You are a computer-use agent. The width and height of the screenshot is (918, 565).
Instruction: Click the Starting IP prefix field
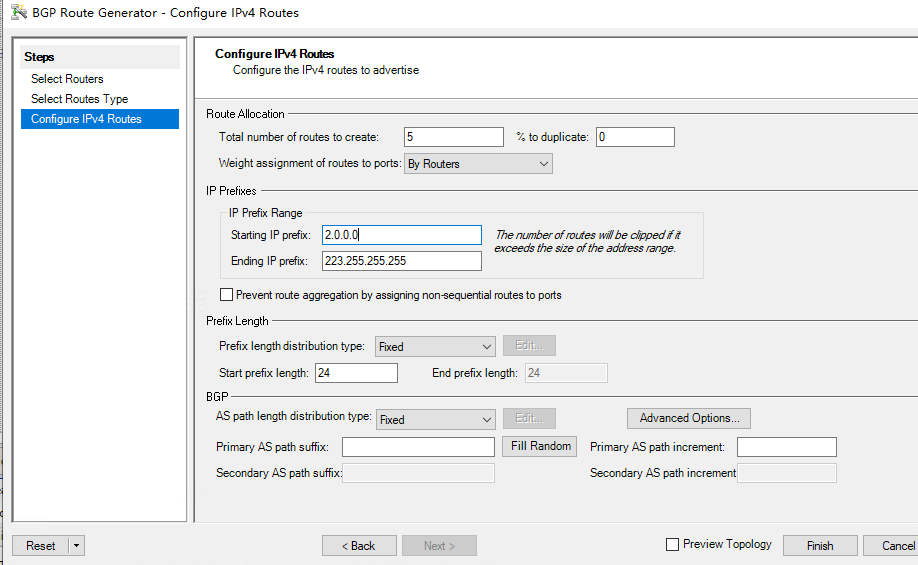[402, 235]
